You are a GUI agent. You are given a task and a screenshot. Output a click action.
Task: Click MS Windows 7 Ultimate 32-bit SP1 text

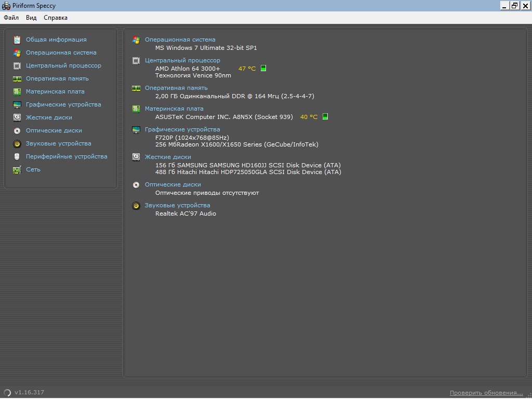point(206,48)
